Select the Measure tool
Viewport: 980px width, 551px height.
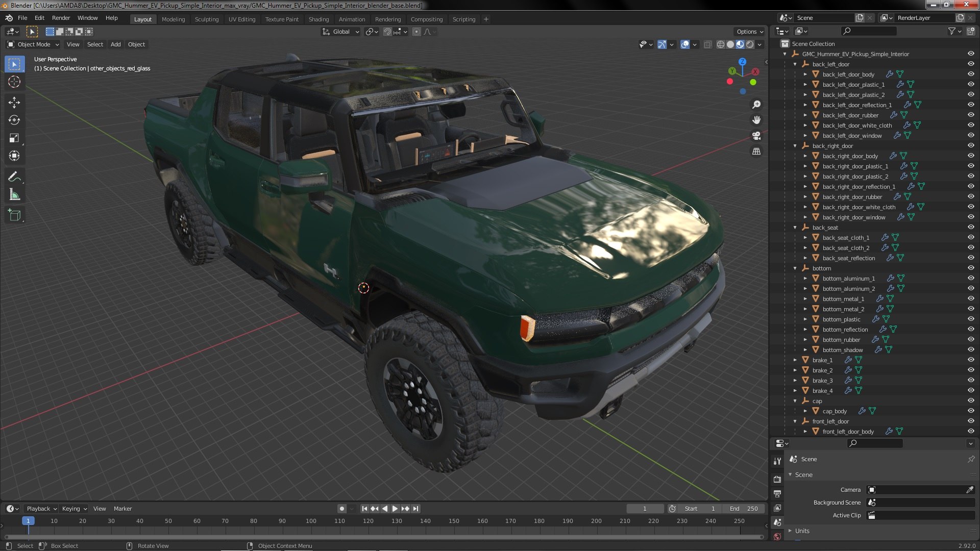(x=14, y=195)
